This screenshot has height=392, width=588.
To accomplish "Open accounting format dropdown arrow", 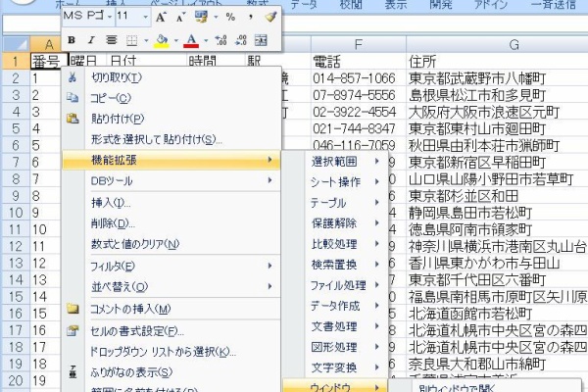I will pos(216,17).
